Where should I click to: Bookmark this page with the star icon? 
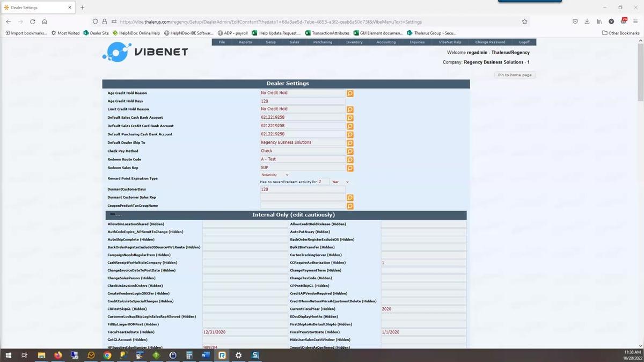pyautogui.click(x=524, y=21)
